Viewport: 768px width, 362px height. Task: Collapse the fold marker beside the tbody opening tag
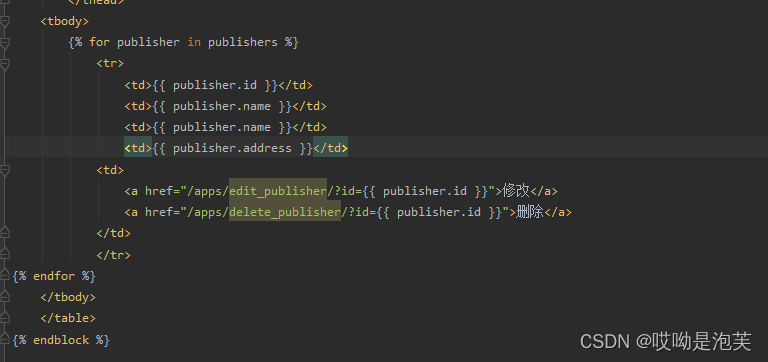pyautogui.click(x=4, y=22)
